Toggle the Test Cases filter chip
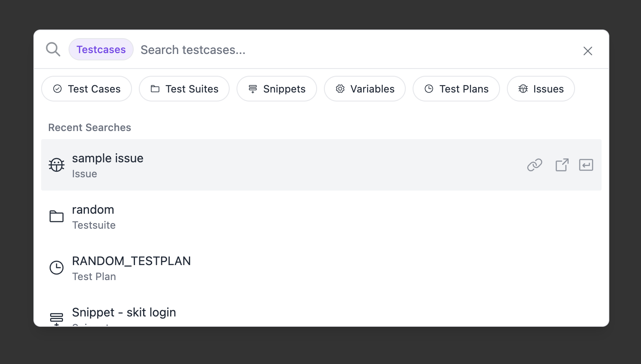 click(x=86, y=89)
